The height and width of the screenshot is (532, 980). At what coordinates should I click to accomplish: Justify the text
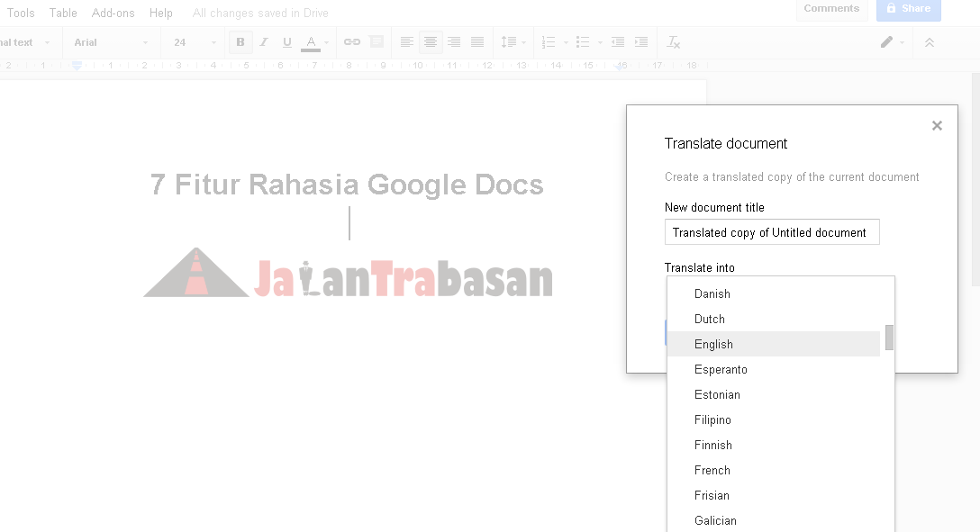click(476, 42)
